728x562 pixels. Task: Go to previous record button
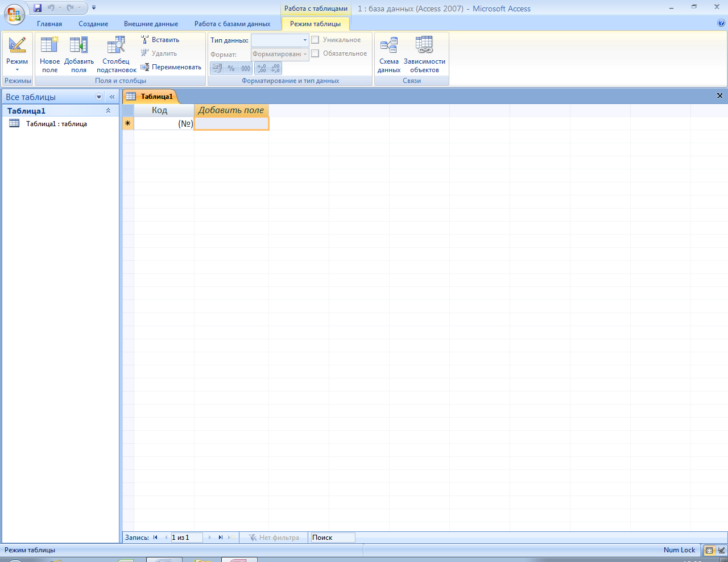tap(166, 538)
